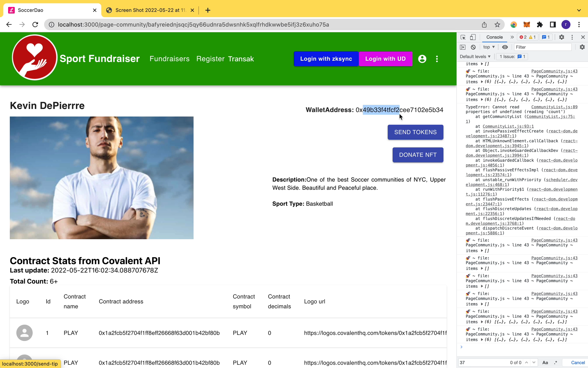Click the console search field containing 37
Screen dimensions: 588x368
pyautogui.click(x=483, y=363)
